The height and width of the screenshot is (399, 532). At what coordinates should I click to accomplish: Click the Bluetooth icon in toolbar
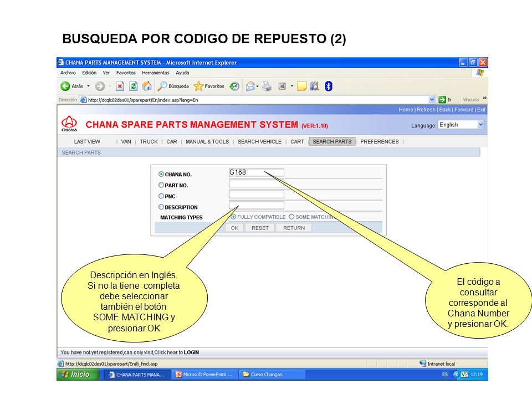329,86
